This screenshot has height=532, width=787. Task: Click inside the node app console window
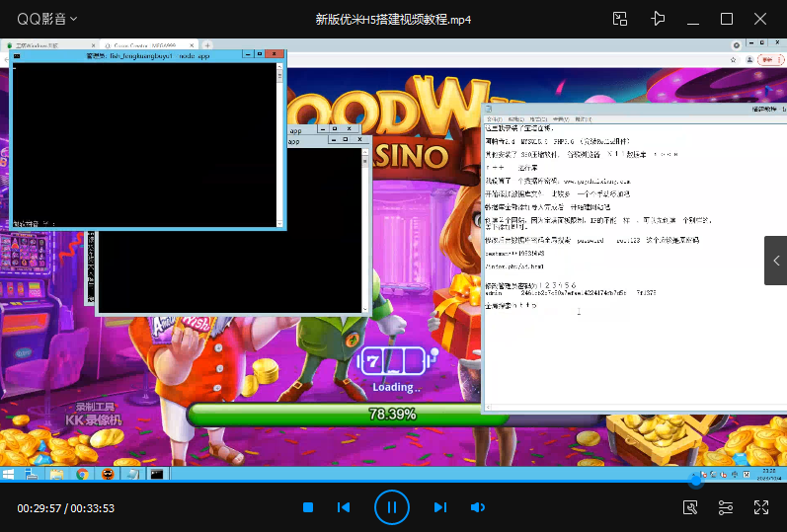tap(144, 145)
